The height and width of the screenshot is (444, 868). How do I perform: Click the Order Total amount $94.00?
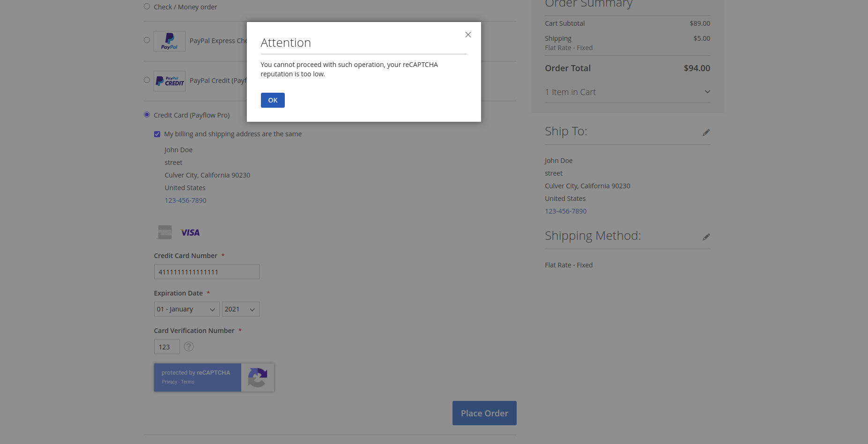697,68
